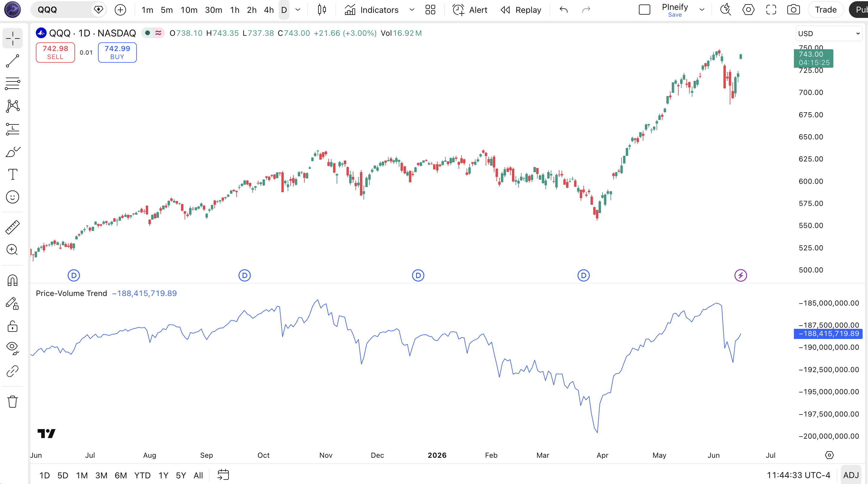Toggle ADJ adjusted data setting
868x484 pixels.
click(851, 475)
